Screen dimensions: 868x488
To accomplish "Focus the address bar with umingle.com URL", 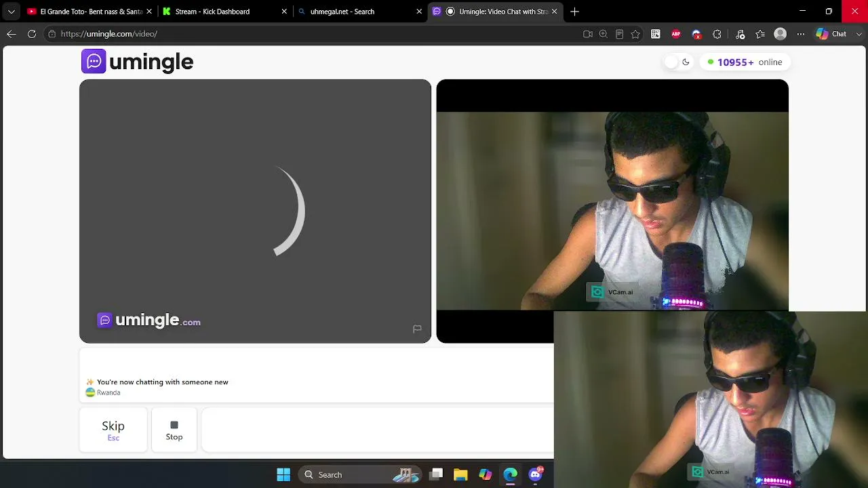I will [x=312, y=34].
